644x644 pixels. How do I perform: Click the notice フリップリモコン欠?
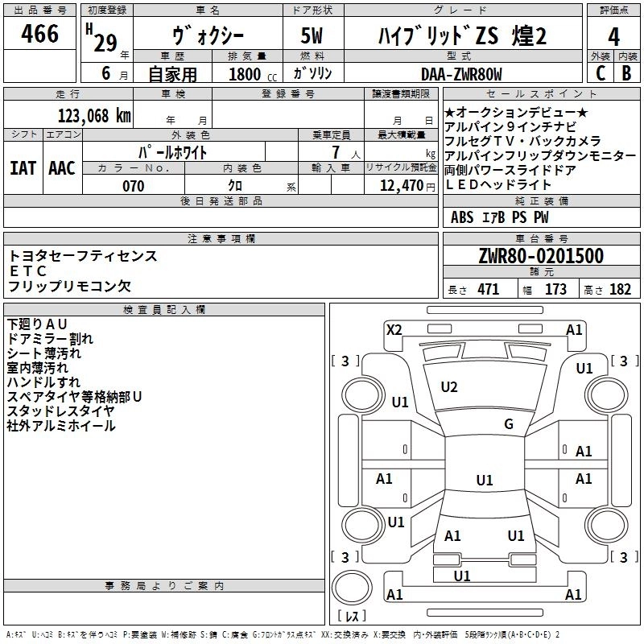69,287
